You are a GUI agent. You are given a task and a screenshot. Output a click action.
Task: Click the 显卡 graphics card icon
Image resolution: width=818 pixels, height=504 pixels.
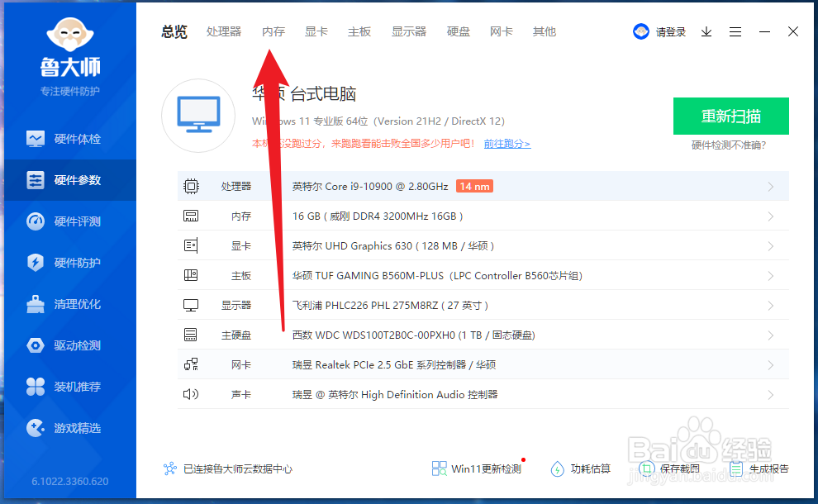tap(191, 245)
